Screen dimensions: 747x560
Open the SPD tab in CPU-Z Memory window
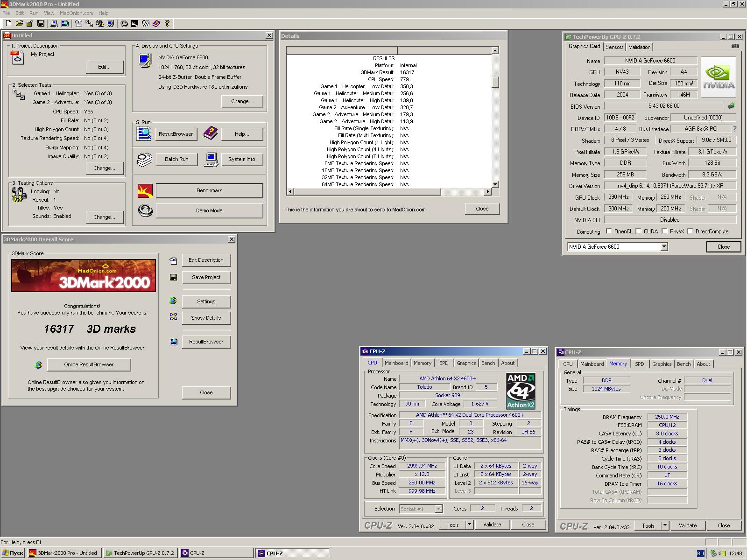coord(639,364)
